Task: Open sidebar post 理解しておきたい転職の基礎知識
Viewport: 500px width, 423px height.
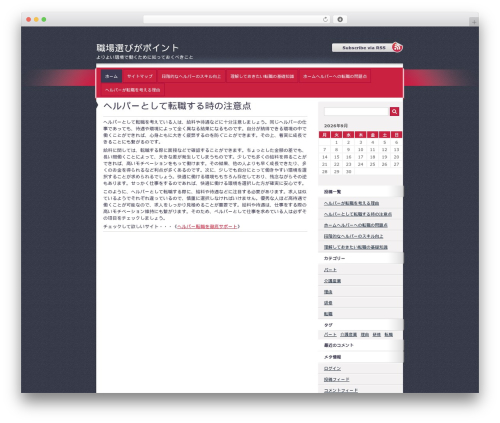Action: pos(356,247)
